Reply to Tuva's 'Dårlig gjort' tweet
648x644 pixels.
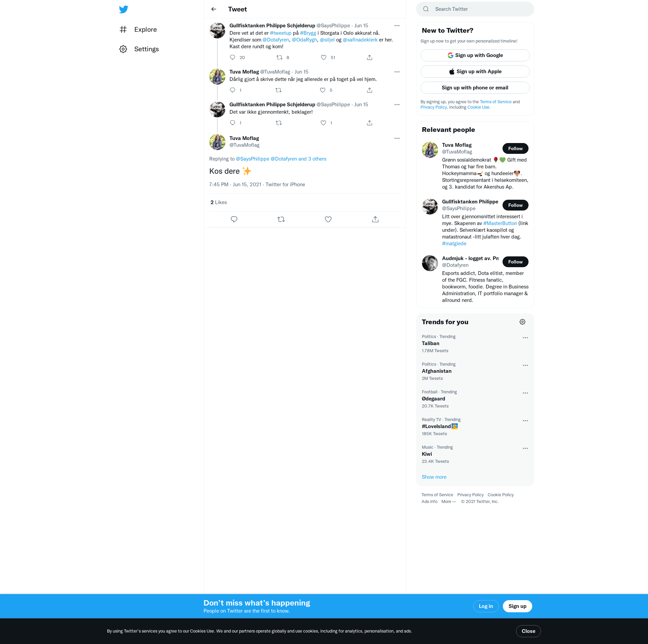tap(233, 90)
